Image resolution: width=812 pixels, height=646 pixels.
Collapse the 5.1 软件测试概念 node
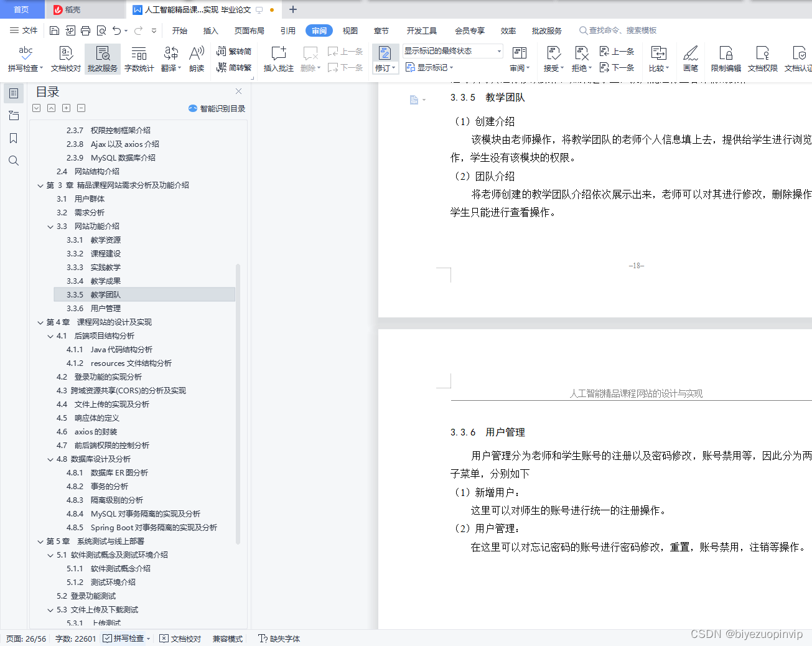(x=50, y=555)
